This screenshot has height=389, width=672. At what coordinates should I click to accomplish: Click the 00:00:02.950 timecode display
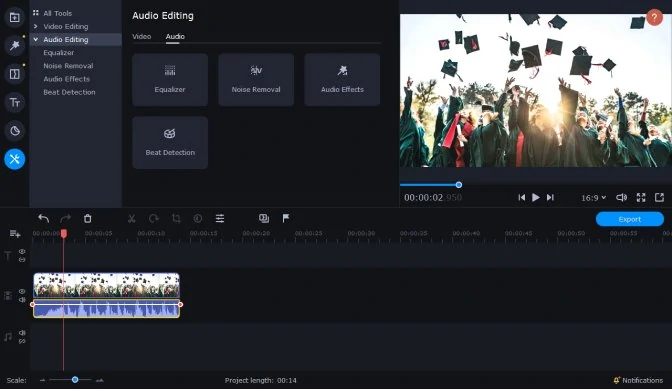pyautogui.click(x=433, y=197)
